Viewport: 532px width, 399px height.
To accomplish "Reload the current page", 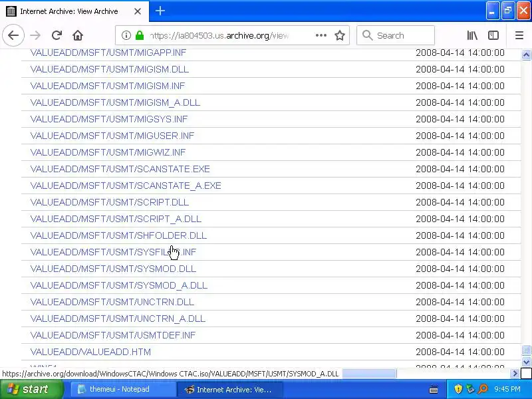I will point(57,35).
